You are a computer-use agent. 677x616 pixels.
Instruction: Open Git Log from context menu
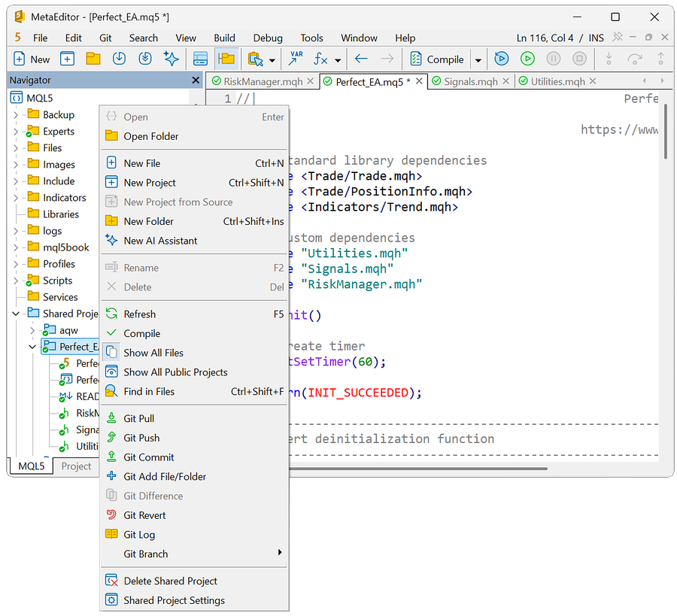tap(194, 535)
